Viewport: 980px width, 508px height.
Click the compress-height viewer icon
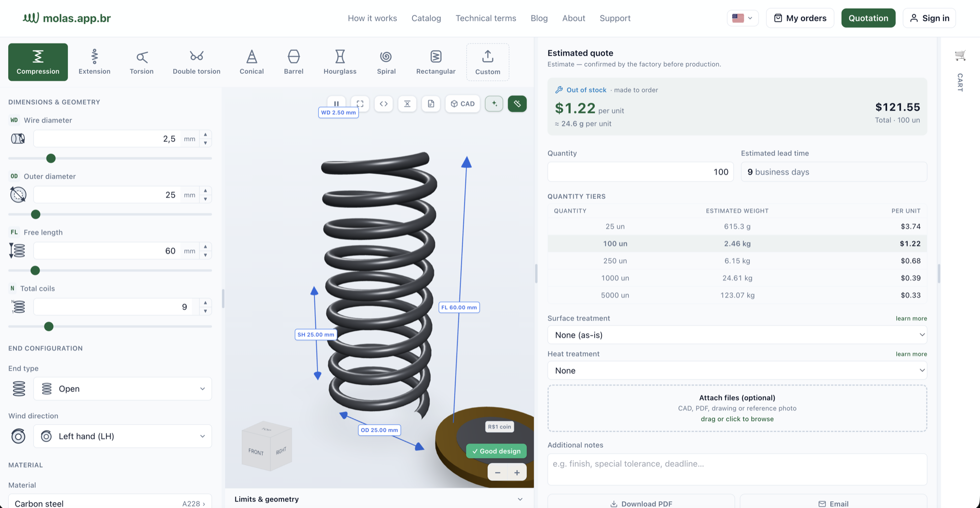coord(407,103)
